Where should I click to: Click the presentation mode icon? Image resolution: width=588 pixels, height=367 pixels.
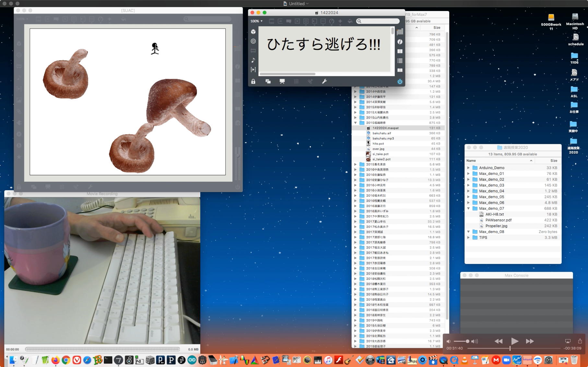[x=282, y=81]
